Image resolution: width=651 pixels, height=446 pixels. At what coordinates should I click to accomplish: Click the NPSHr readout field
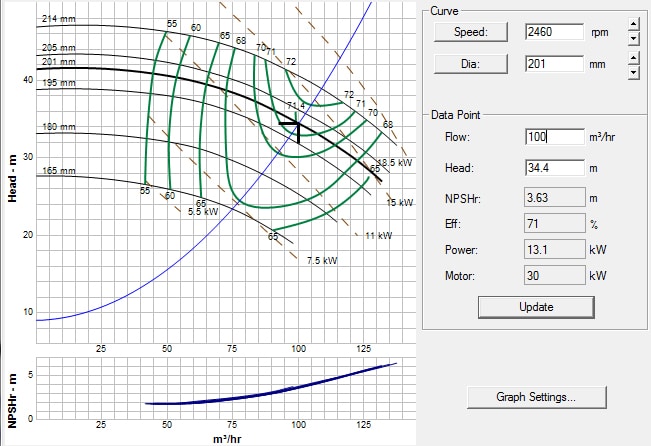click(554, 195)
